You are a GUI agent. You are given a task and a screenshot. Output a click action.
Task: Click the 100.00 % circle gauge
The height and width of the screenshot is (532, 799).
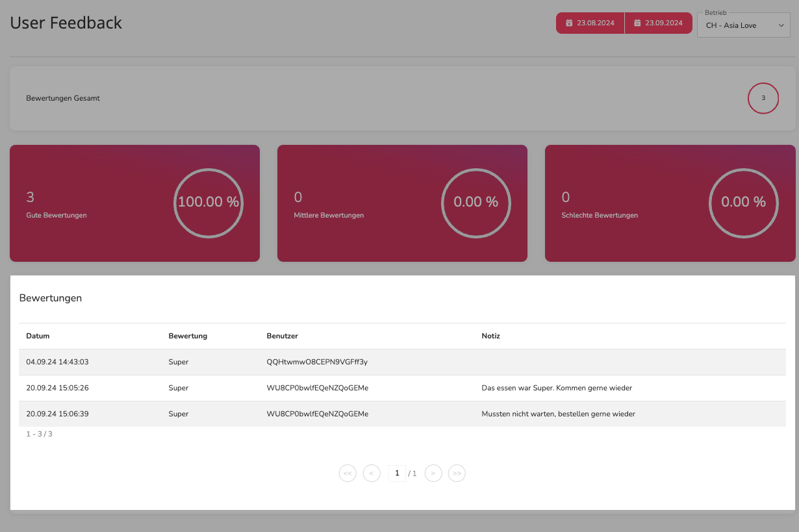(x=209, y=202)
